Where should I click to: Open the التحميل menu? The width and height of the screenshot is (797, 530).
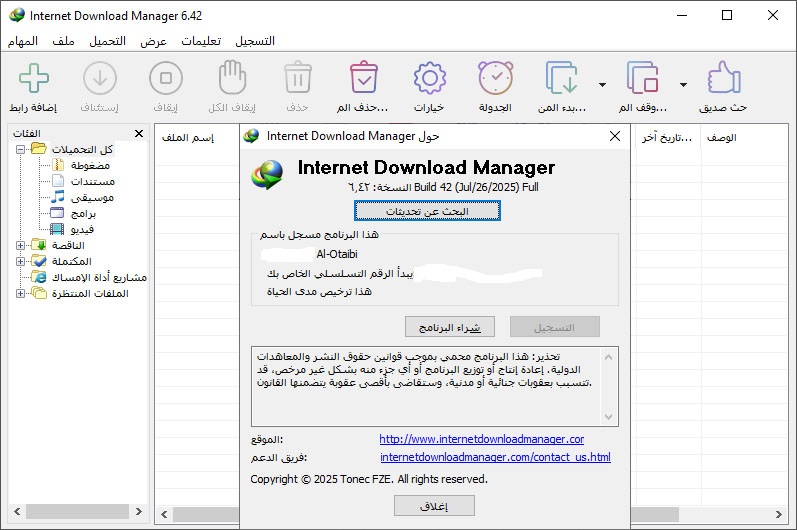tap(107, 41)
